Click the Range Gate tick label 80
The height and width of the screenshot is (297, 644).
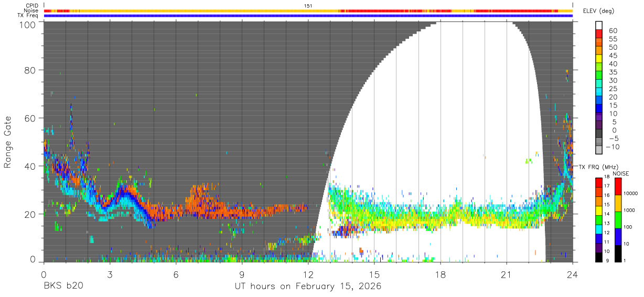[30, 70]
